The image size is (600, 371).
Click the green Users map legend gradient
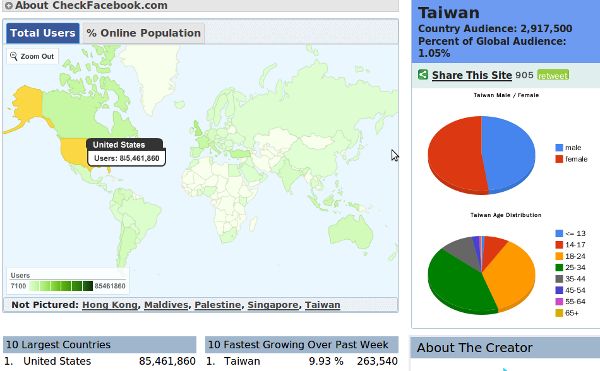pyautogui.click(x=61, y=286)
